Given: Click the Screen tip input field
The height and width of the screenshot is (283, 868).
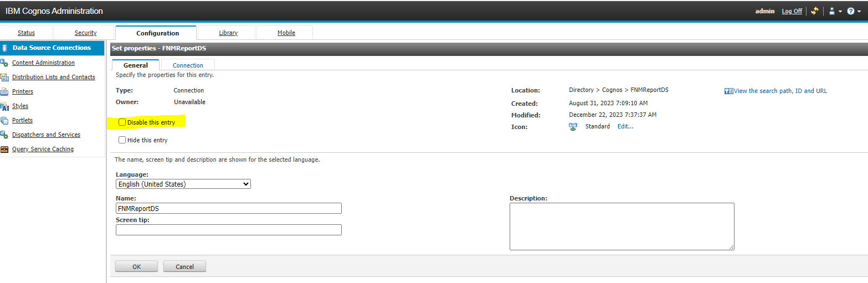Looking at the screenshot, I should click(229, 230).
